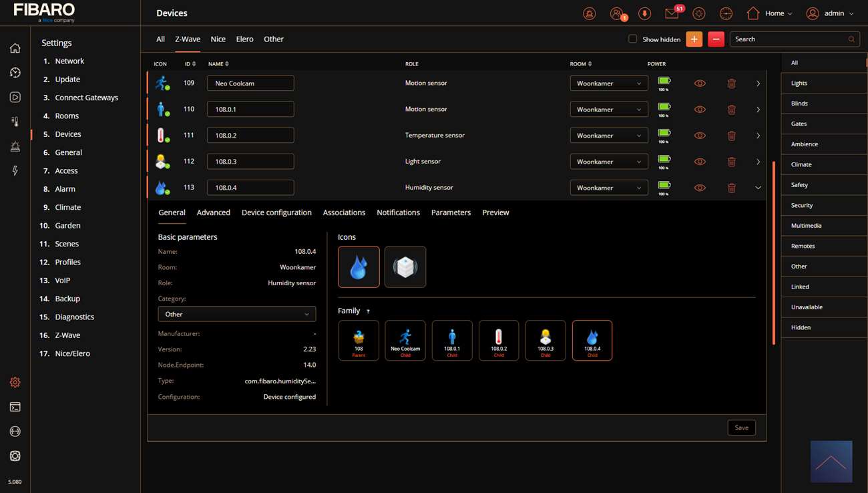The image size is (868, 493).
Task: Toggle visibility eye for device 110
Action: pyautogui.click(x=700, y=110)
